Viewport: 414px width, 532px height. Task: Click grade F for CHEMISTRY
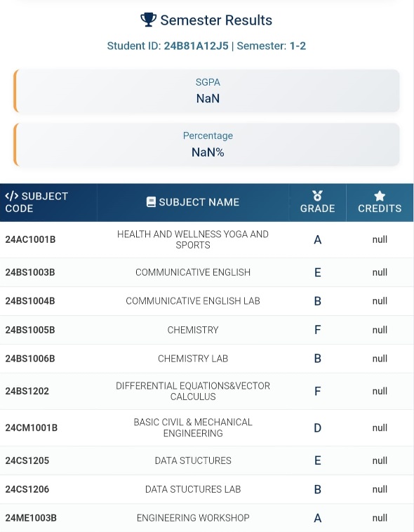318,330
